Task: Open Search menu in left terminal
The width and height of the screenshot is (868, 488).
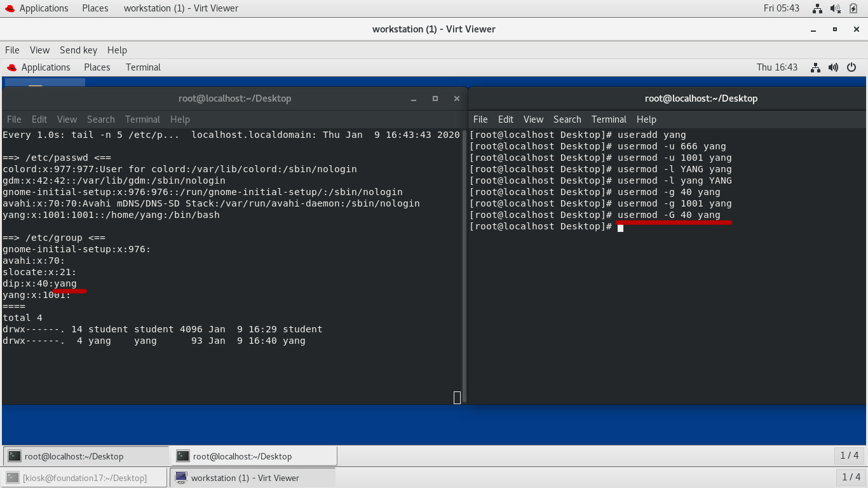Action: [101, 119]
